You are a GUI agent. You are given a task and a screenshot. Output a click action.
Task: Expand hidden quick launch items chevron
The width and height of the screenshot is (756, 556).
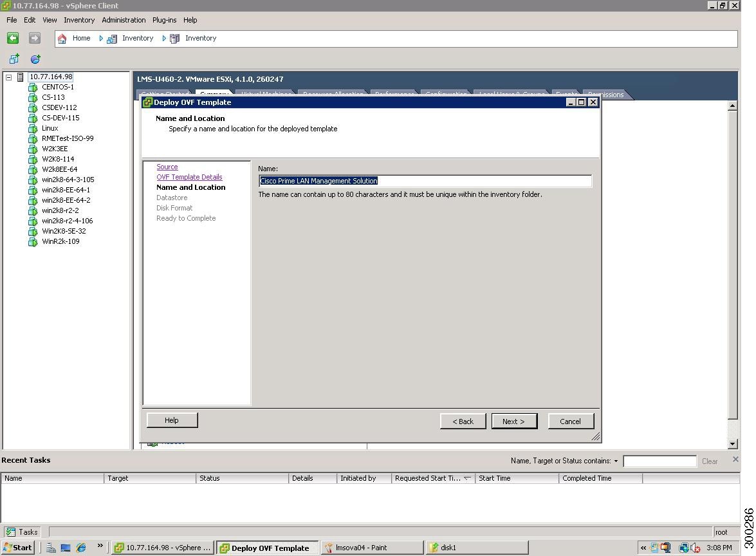[x=100, y=546]
